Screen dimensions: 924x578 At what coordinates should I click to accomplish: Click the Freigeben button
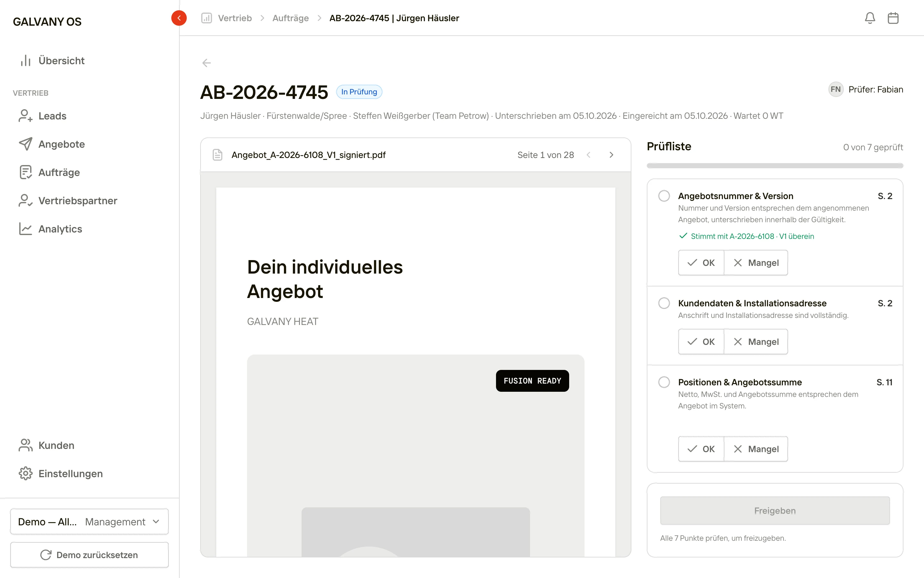775,511
